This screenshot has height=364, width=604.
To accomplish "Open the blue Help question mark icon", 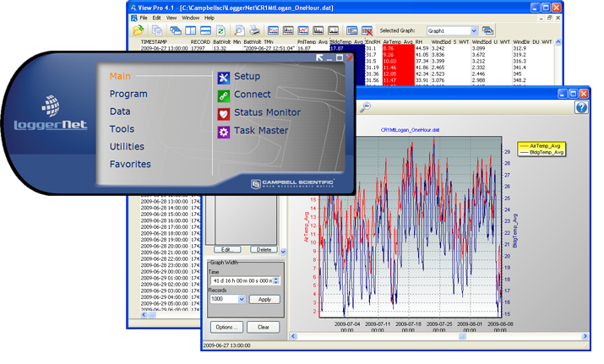I will 581,107.
